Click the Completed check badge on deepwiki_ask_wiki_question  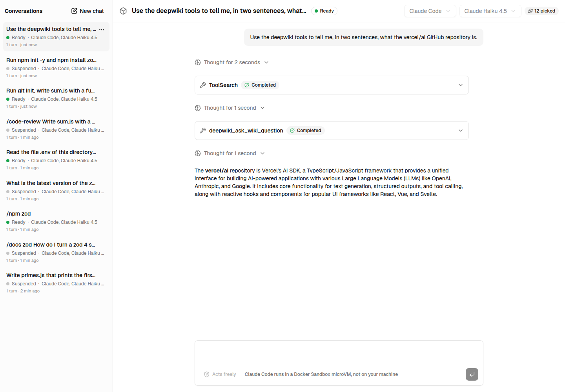(x=306, y=131)
